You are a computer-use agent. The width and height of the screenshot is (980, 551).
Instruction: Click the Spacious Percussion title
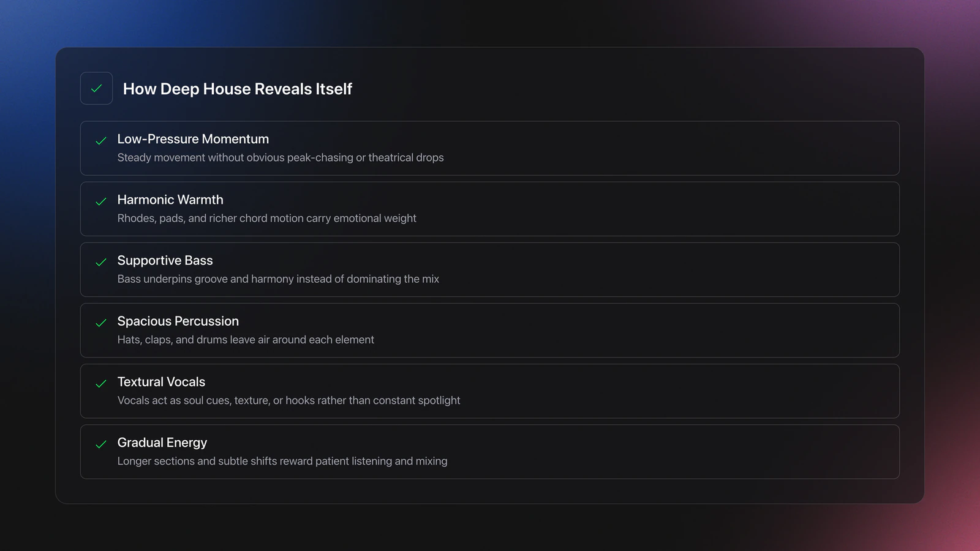178,321
